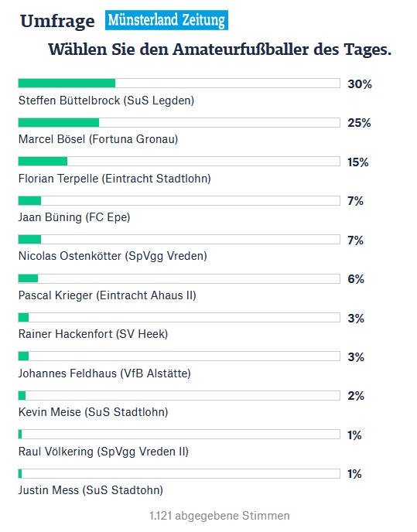This screenshot has width=417, height=532.
Task: Click the poll question headline
Action: point(220,49)
